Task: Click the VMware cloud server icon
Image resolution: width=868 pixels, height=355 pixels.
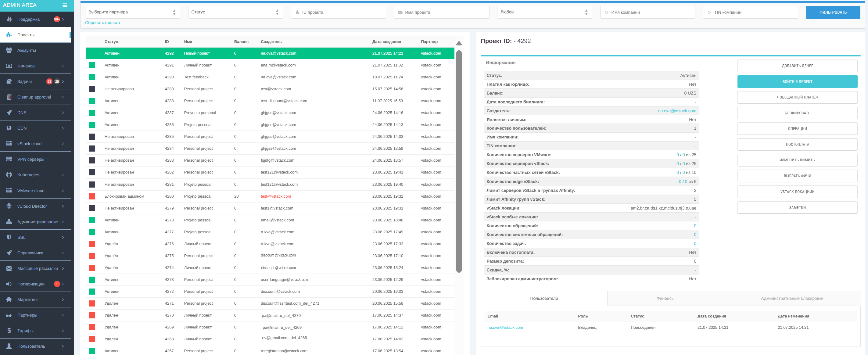Action: pos(9,191)
